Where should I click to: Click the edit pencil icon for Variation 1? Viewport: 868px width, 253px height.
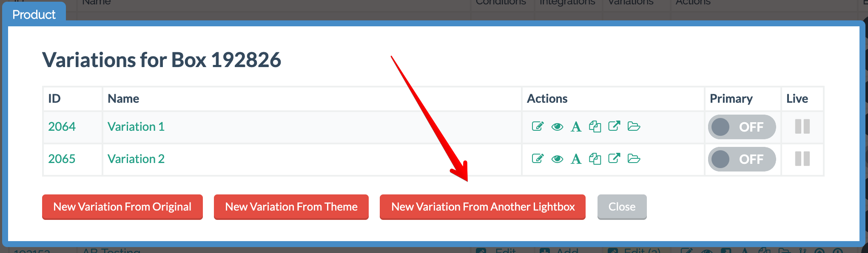pyautogui.click(x=538, y=127)
